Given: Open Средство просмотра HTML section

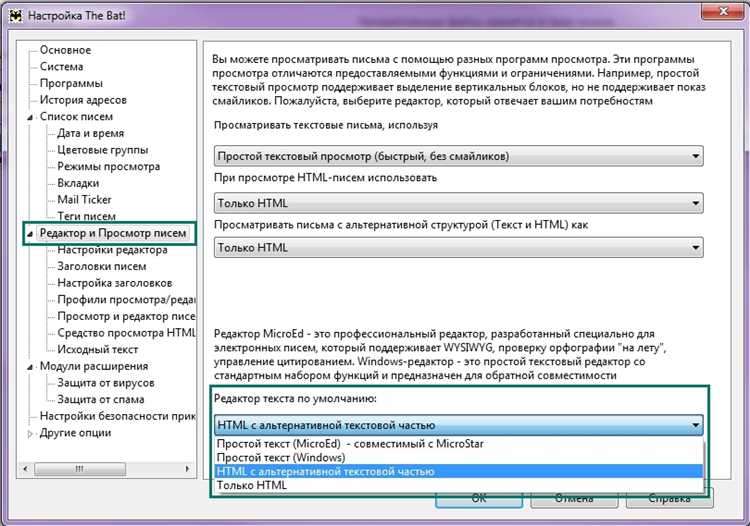Looking at the screenshot, I should tap(126, 333).
